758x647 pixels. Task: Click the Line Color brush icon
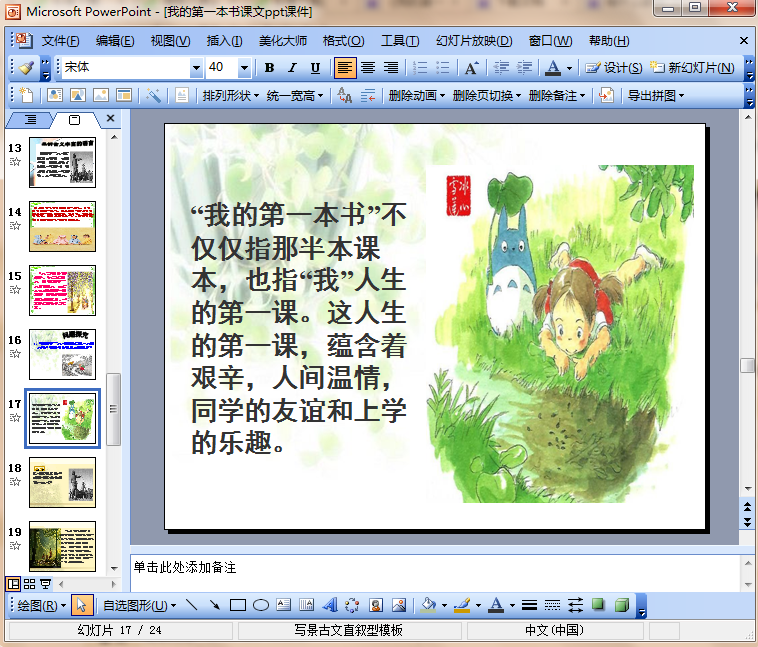point(462,605)
